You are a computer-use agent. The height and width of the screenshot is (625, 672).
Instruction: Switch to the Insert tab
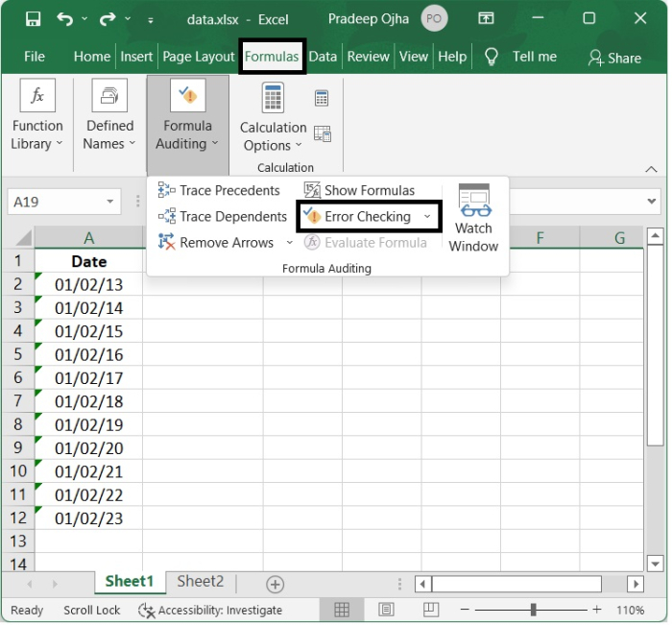tap(136, 57)
